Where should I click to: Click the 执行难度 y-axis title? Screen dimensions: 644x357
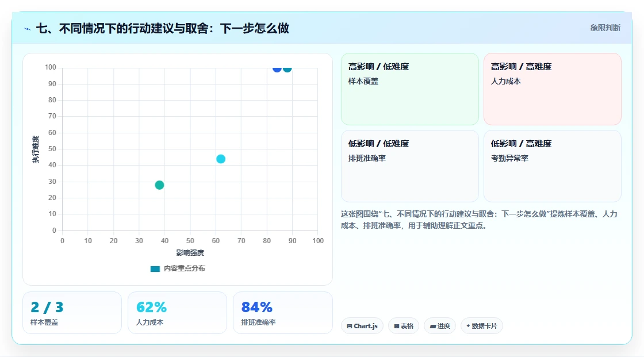(36, 149)
